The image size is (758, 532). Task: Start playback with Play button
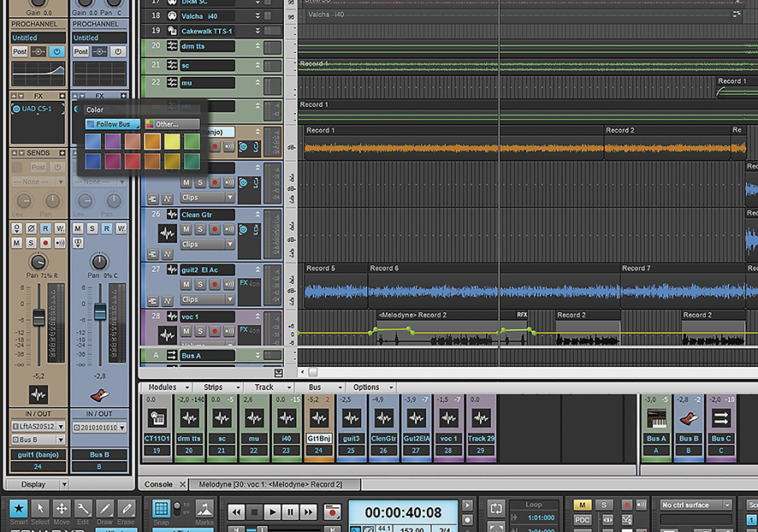tap(272, 511)
